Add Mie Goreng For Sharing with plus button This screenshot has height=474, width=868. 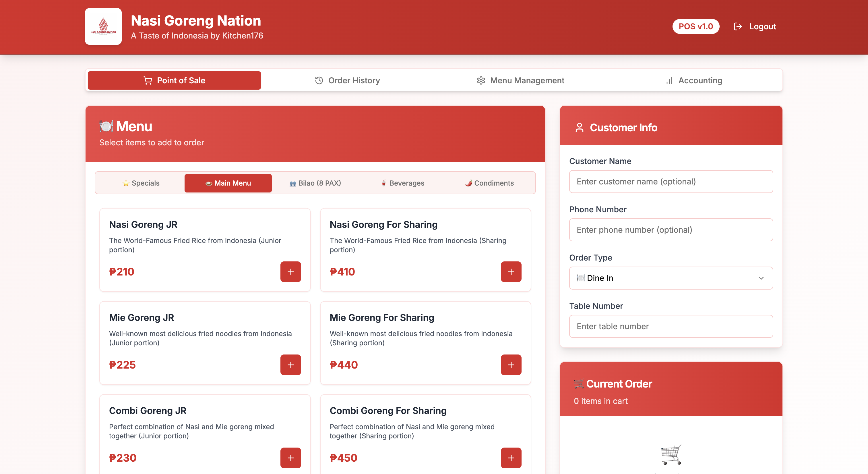tap(511, 365)
